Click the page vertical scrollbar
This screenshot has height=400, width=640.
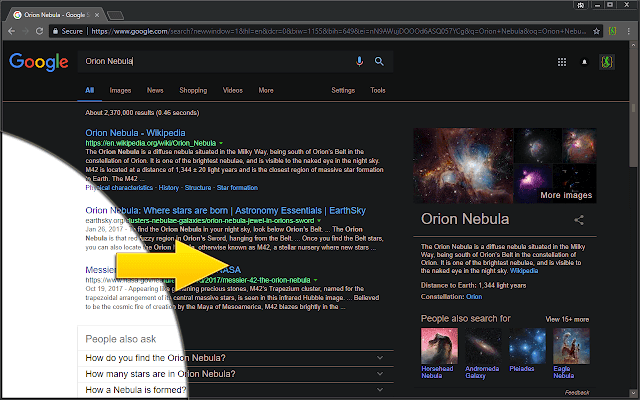(x=633, y=107)
